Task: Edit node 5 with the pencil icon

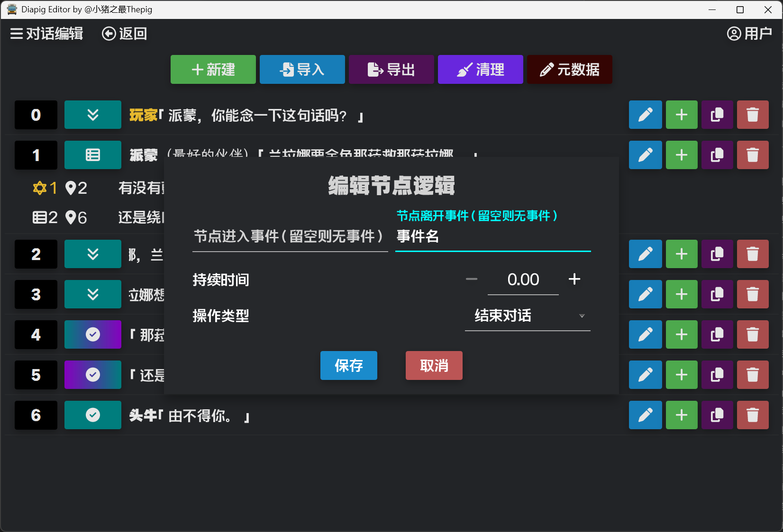Action: [x=645, y=375]
